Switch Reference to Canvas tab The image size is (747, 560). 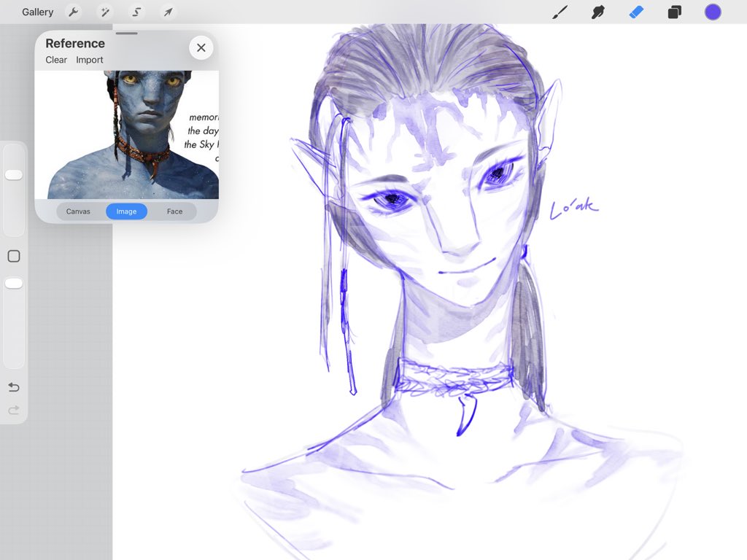[x=78, y=211]
